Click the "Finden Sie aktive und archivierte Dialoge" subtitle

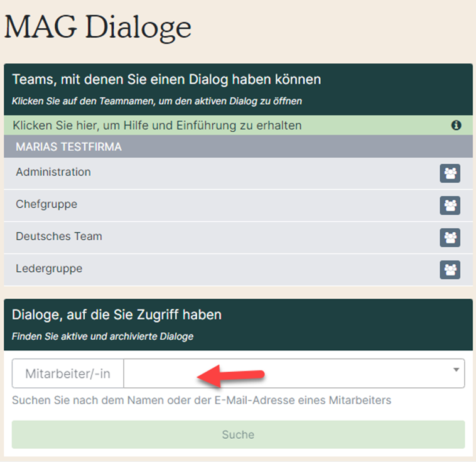[102, 336]
